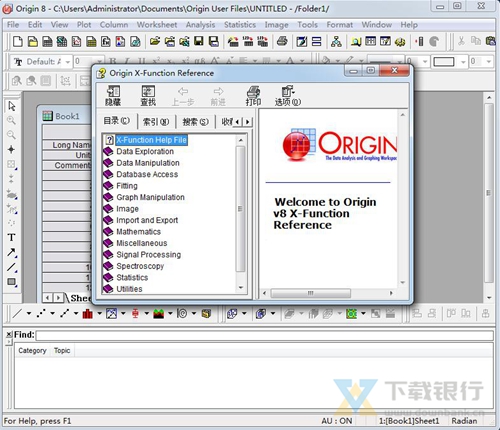Click the Sheet tab scroll-left arrow
The image size is (500, 430).
coord(47,298)
